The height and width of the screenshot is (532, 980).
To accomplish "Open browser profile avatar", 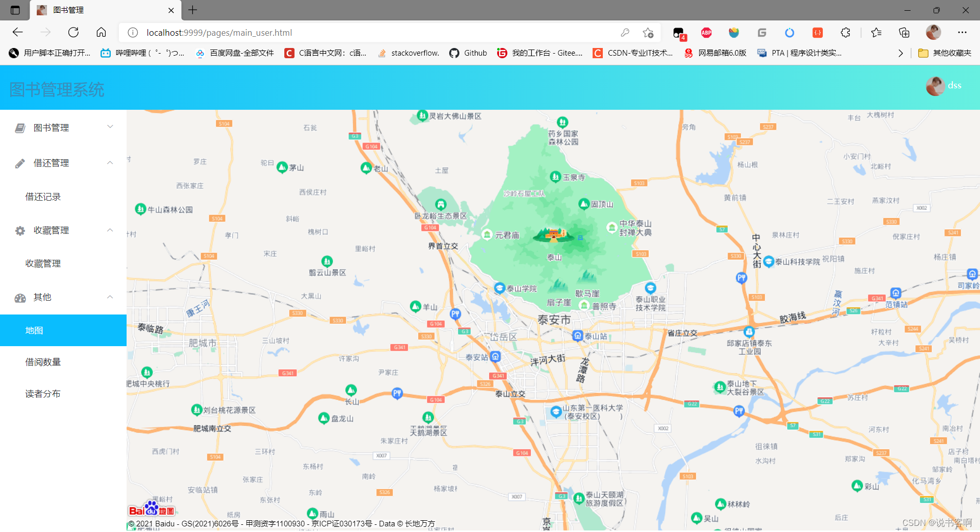I will pos(933,33).
